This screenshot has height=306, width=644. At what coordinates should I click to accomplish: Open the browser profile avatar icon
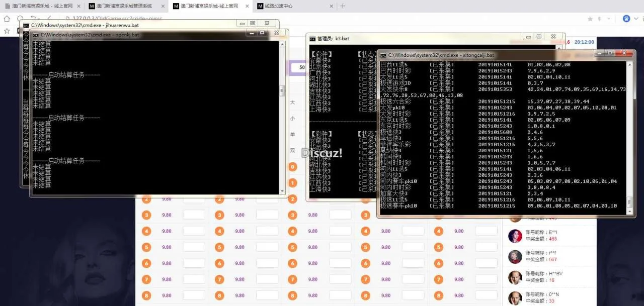[x=626, y=19]
